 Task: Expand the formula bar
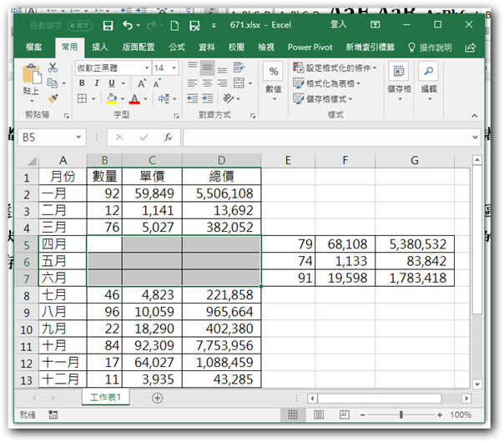[475, 138]
